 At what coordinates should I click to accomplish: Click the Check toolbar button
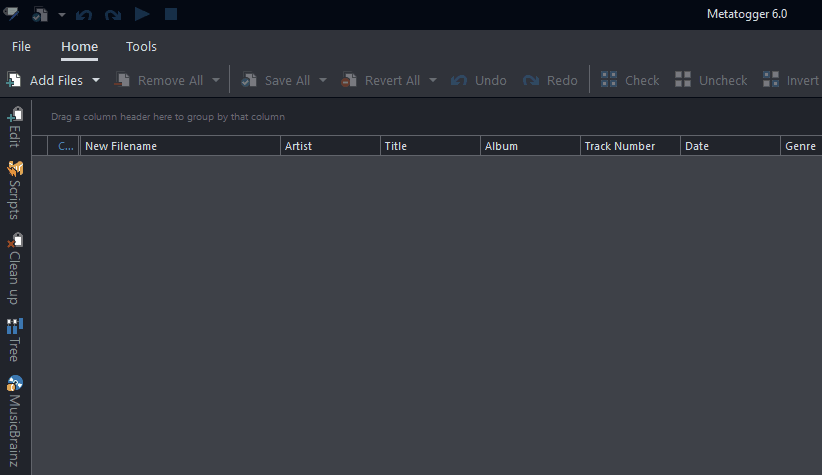click(630, 80)
